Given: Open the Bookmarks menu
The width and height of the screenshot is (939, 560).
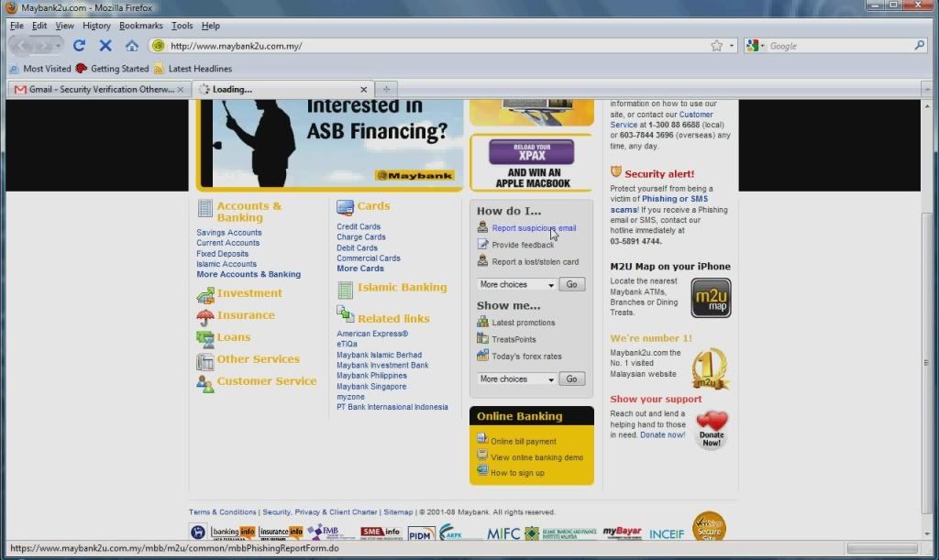Looking at the screenshot, I should [x=140, y=26].
